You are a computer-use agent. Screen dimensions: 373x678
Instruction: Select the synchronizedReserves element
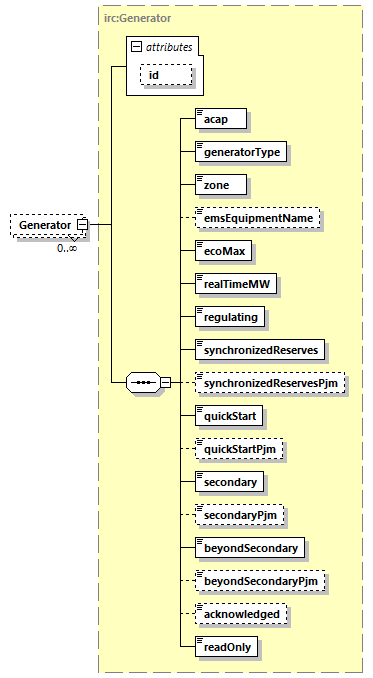pos(260,350)
